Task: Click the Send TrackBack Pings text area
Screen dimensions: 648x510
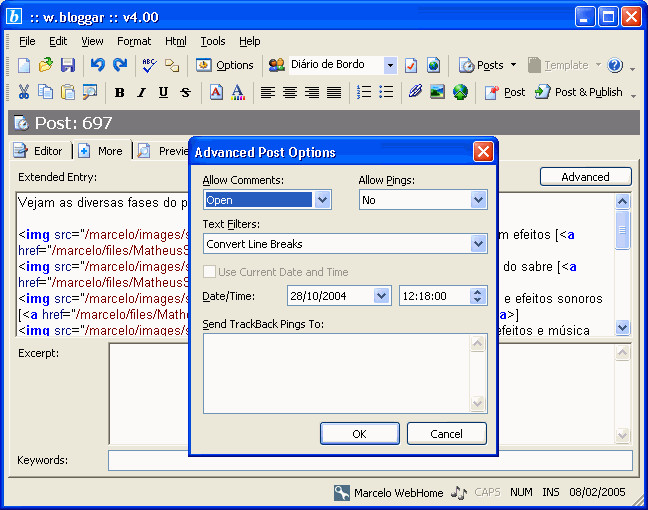Action: click(337, 374)
